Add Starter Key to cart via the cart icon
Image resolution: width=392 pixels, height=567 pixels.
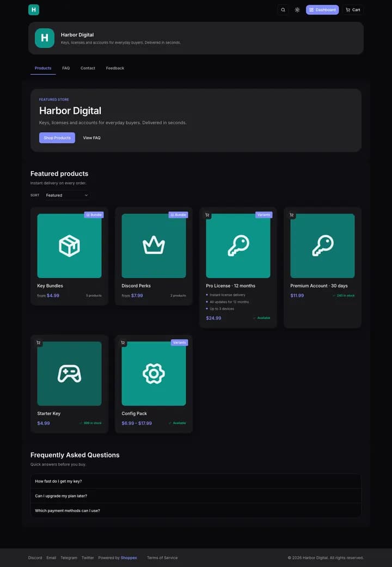pos(38,343)
